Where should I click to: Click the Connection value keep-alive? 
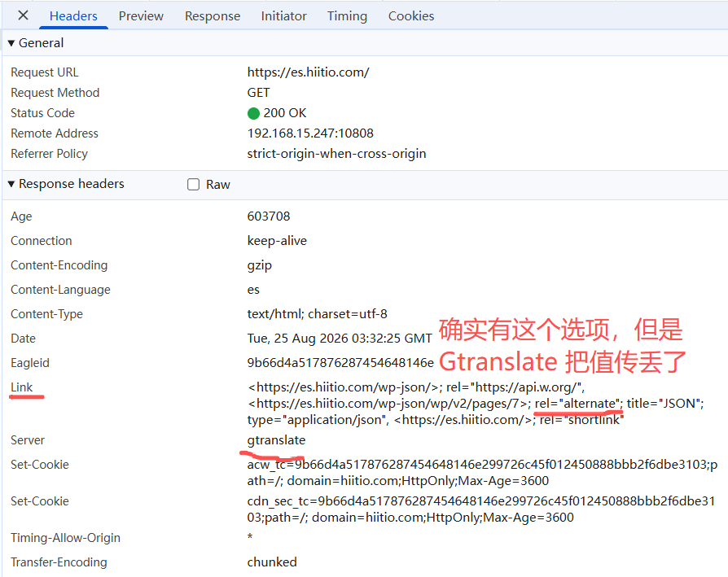[x=277, y=241]
